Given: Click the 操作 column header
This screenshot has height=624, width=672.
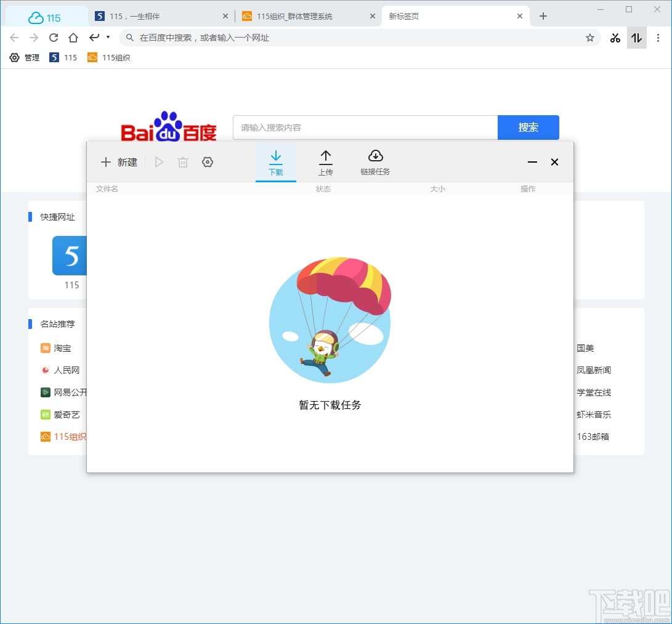Looking at the screenshot, I should (x=528, y=188).
